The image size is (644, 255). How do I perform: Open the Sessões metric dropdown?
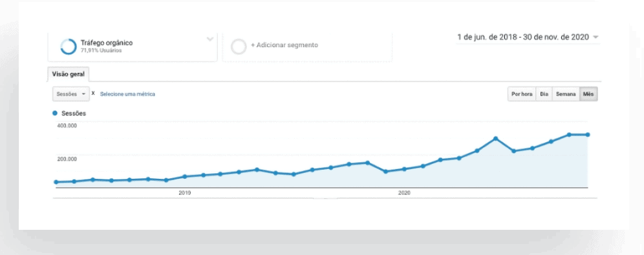(71, 94)
